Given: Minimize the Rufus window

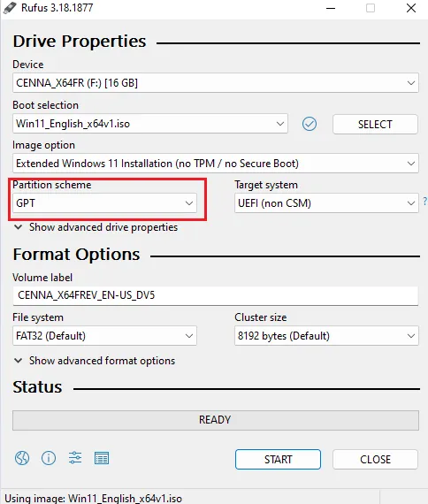Looking at the screenshot, I should (x=331, y=8).
